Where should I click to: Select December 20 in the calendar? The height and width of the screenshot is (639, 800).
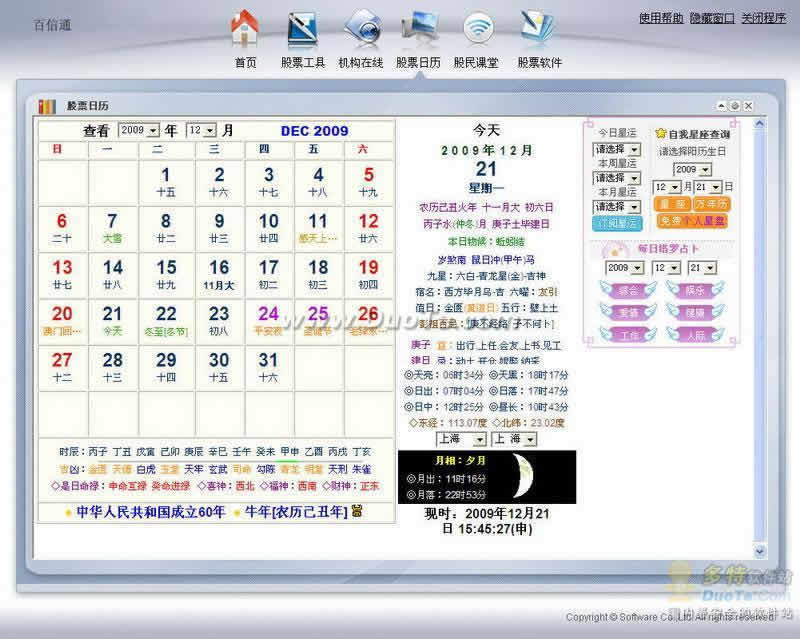[62, 321]
